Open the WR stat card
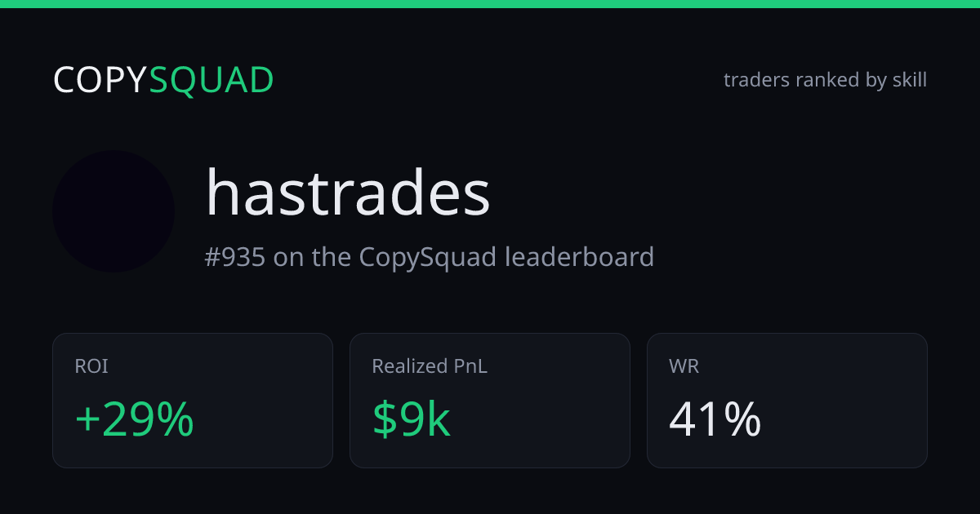The height and width of the screenshot is (514, 980). coord(787,401)
